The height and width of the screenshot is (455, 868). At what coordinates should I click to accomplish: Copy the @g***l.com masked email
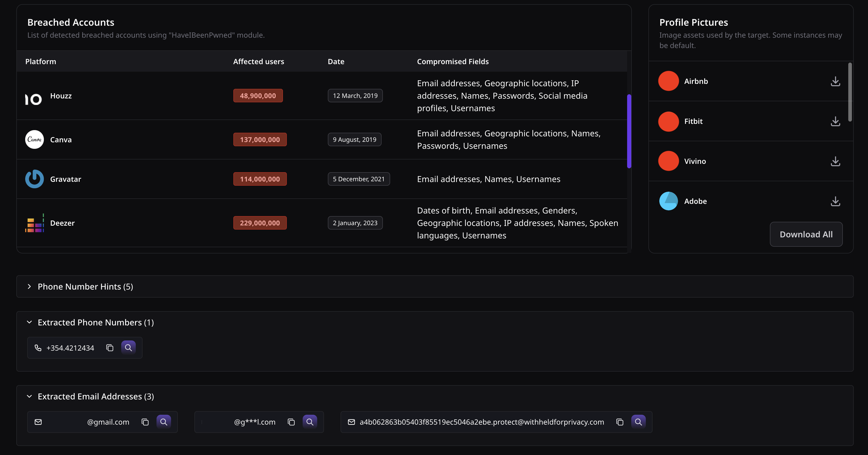(x=291, y=422)
